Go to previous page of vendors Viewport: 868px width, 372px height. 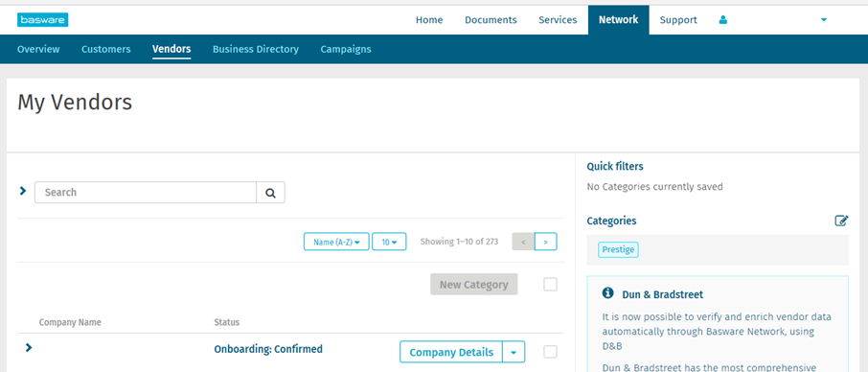click(x=523, y=242)
